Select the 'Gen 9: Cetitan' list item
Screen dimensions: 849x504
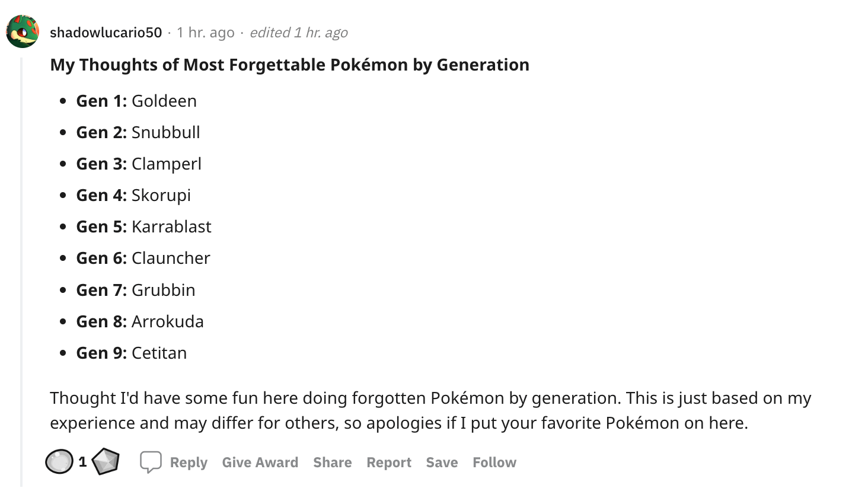pyautogui.click(x=131, y=353)
